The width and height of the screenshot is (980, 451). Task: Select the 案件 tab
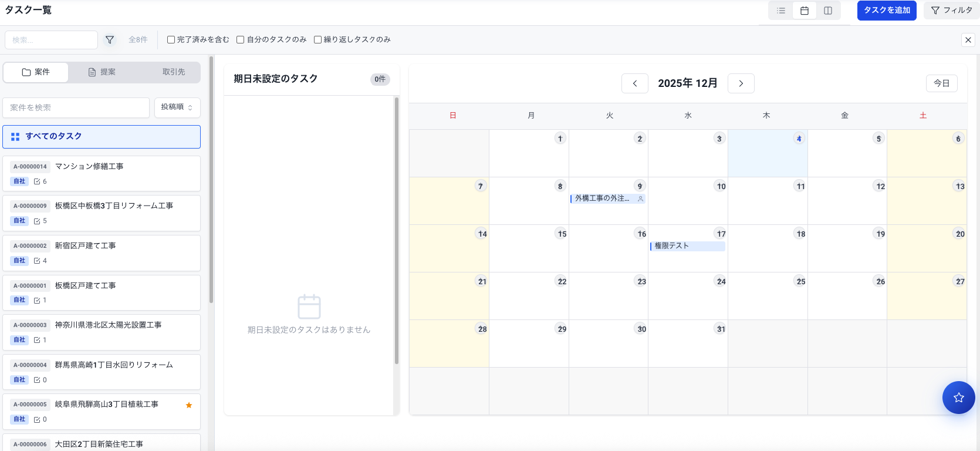pos(36,72)
